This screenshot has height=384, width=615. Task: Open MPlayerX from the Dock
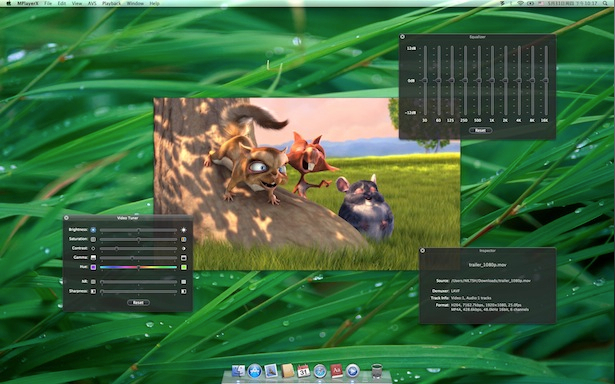(x=353, y=370)
